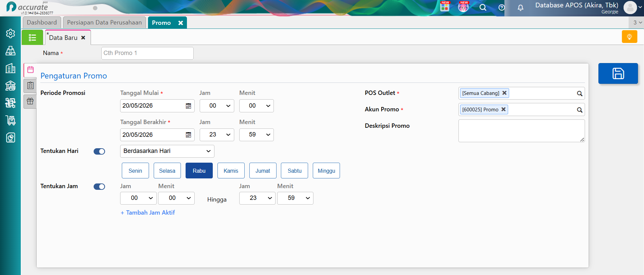Click the blue save floppy disk button
644x275 pixels.
pos(618,73)
